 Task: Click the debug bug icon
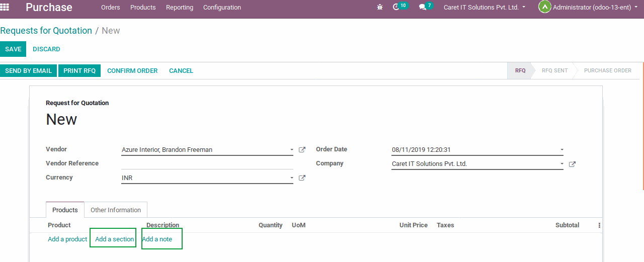click(380, 8)
